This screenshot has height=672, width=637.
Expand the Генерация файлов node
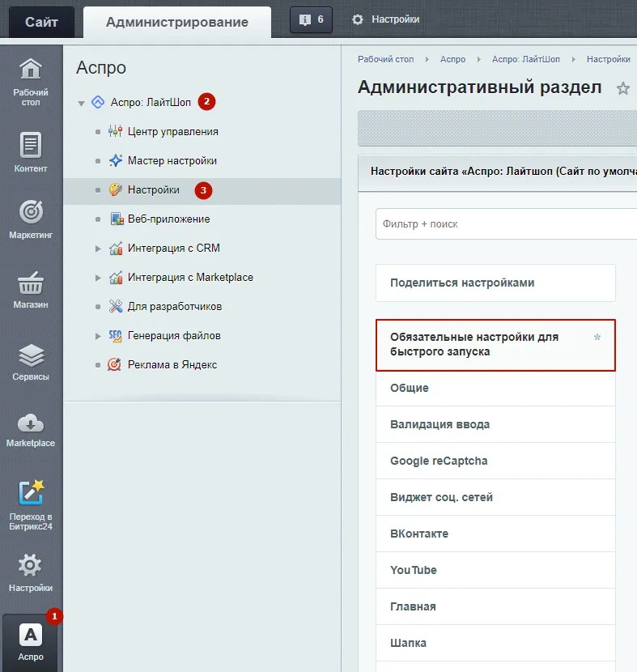(98, 336)
